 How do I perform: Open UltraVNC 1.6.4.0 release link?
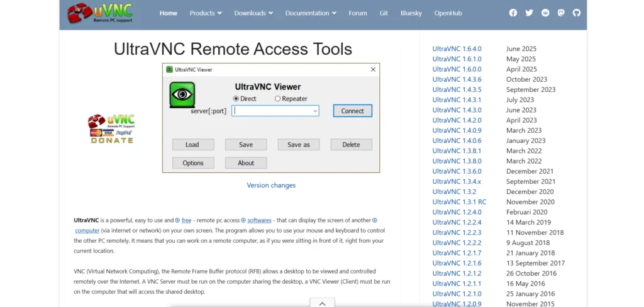coord(457,49)
